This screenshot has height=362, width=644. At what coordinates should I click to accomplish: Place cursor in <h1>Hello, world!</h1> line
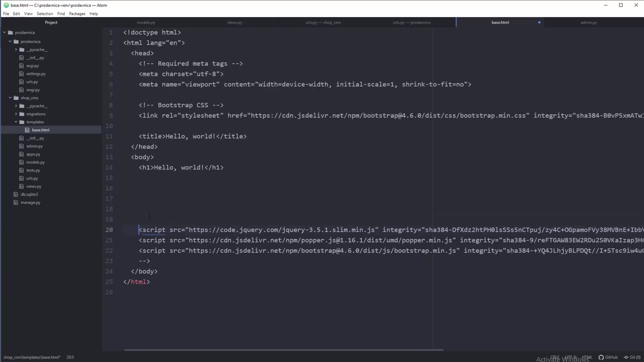coord(181,167)
